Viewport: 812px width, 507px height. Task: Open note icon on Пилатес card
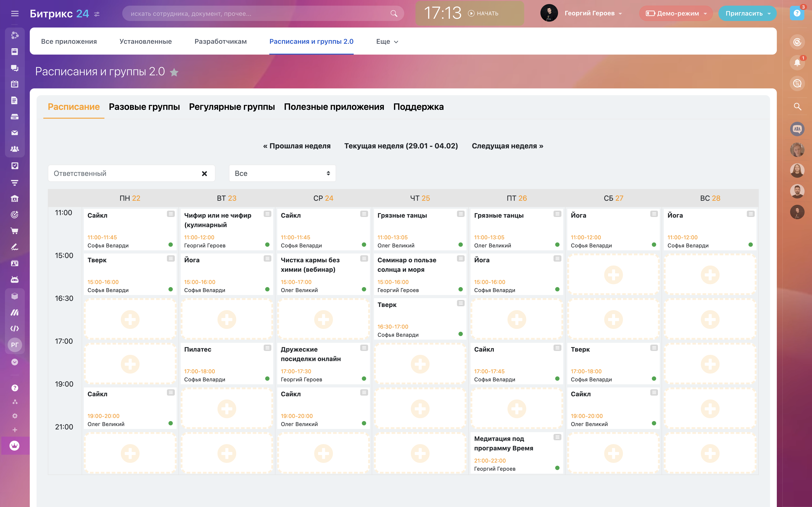267,348
